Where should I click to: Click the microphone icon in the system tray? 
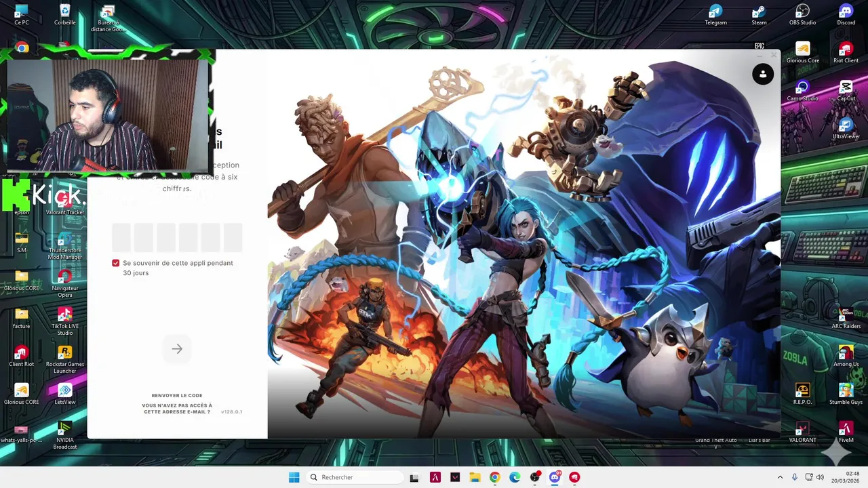pos(794,477)
